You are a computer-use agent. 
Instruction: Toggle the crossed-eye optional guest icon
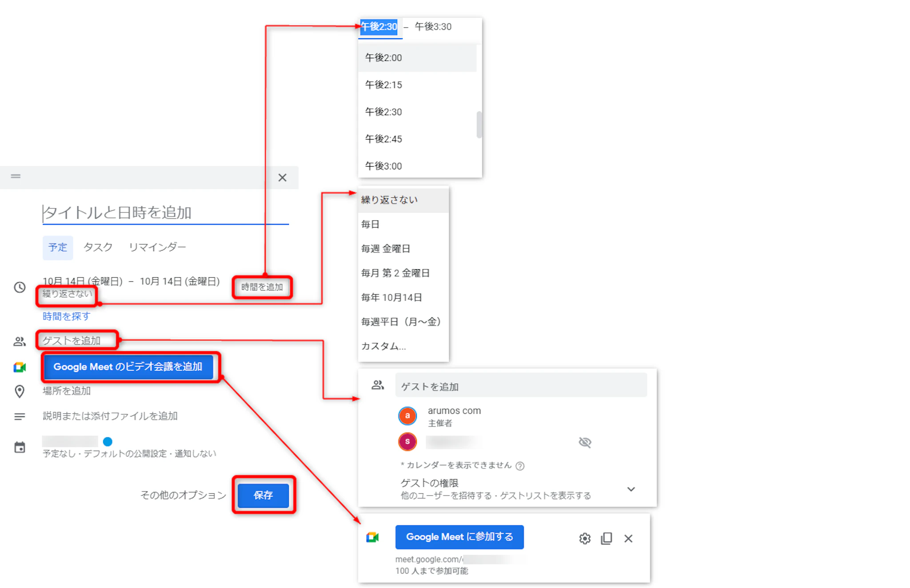[x=585, y=442]
